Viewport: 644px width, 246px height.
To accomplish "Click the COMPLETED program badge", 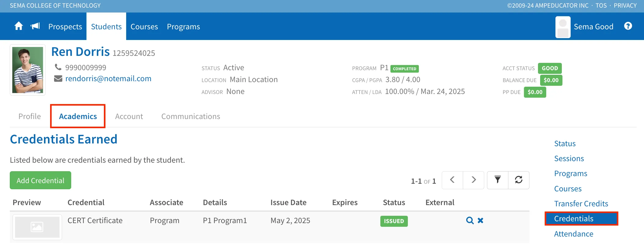I will pos(404,69).
